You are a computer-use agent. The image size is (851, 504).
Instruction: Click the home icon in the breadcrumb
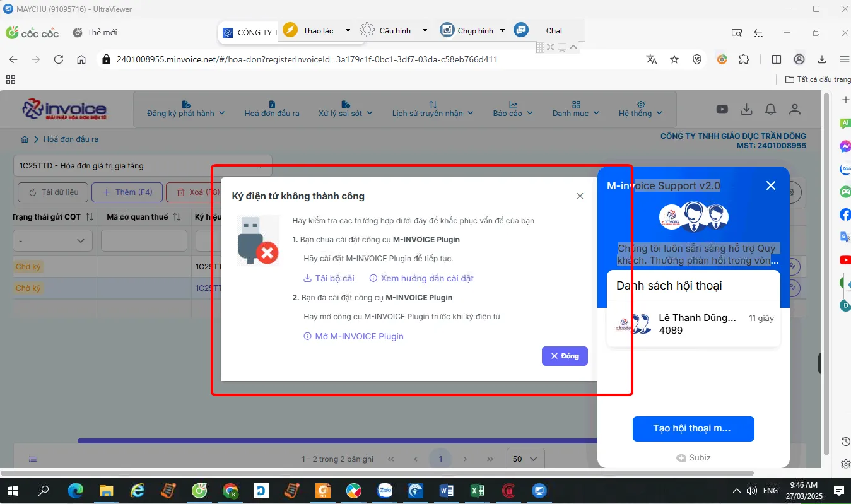click(25, 139)
